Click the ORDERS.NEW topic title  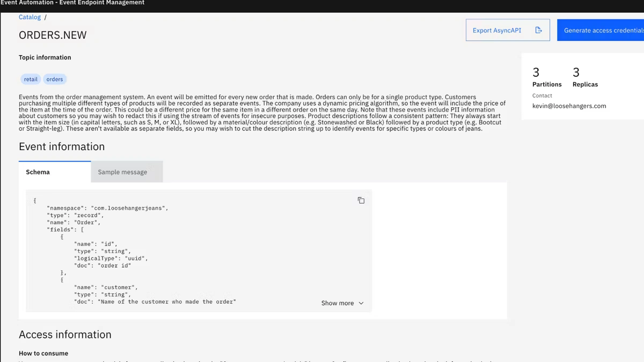53,35
